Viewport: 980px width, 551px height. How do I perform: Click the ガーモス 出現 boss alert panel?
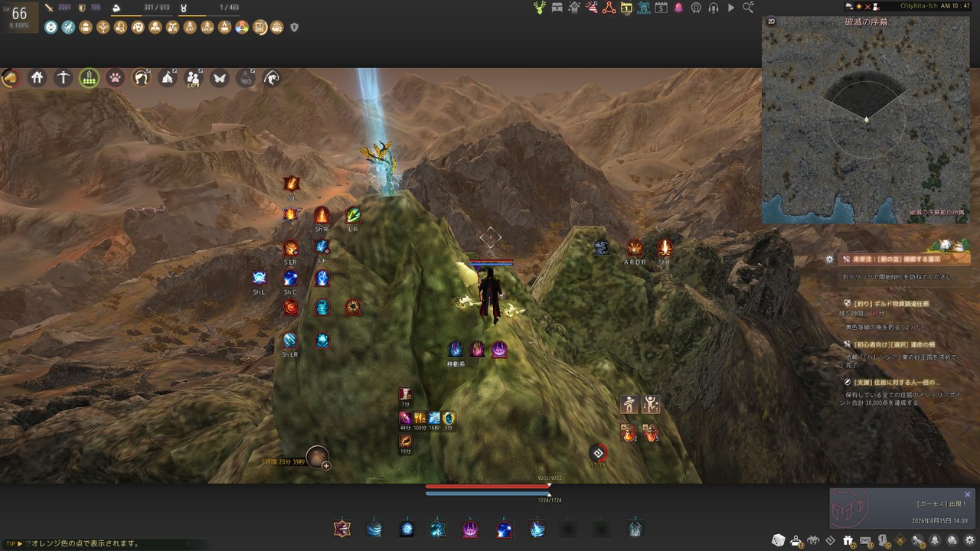pyautogui.click(x=901, y=508)
